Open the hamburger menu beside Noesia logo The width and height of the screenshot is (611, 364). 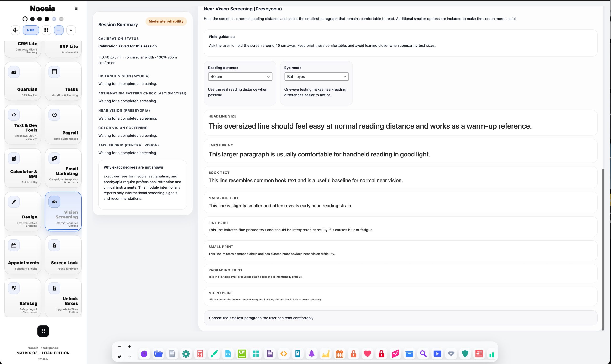pos(76,9)
